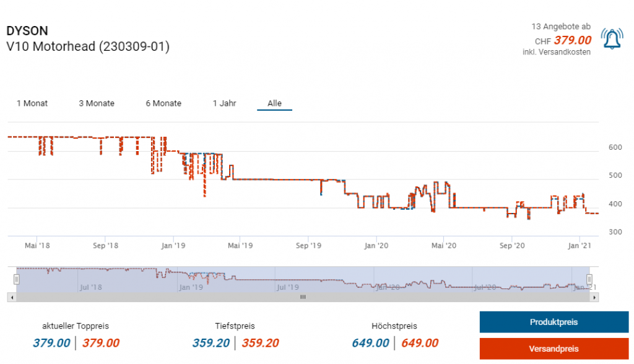Click the CHF 379.00 offer price
The width and height of the screenshot is (634, 364).
click(x=572, y=40)
